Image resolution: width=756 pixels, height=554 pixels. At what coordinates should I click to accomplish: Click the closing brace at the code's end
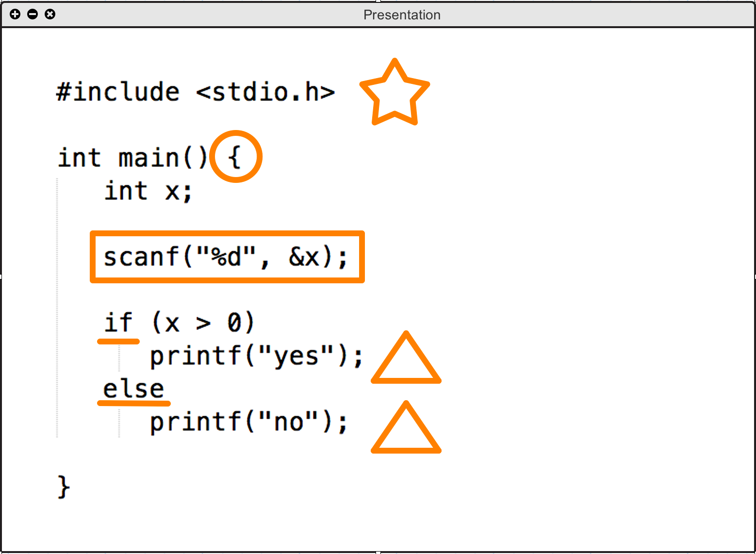click(x=64, y=487)
